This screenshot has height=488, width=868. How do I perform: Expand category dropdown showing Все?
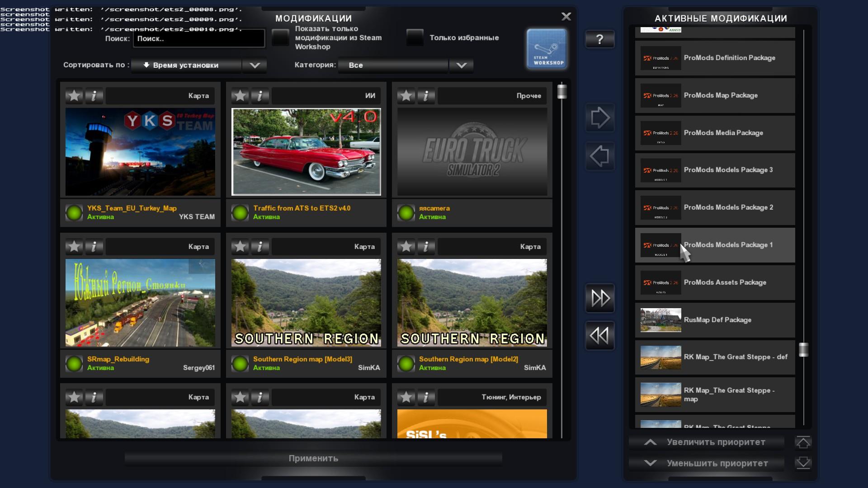[461, 65]
